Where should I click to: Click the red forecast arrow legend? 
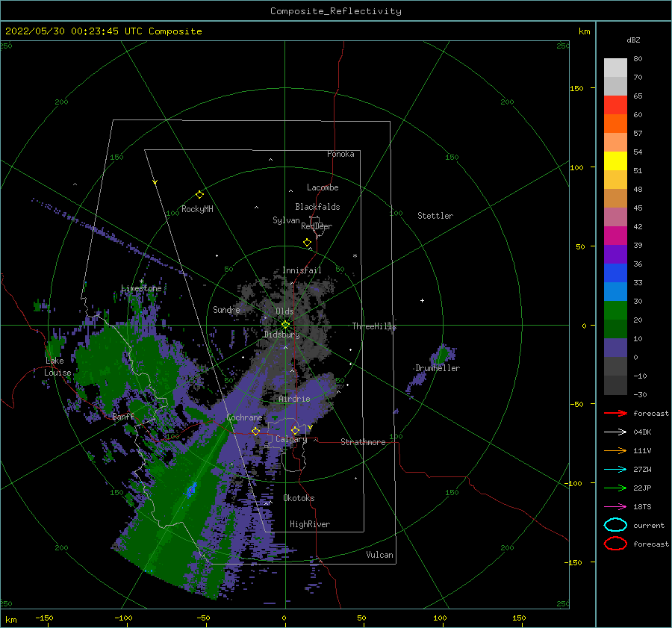click(x=615, y=413)
